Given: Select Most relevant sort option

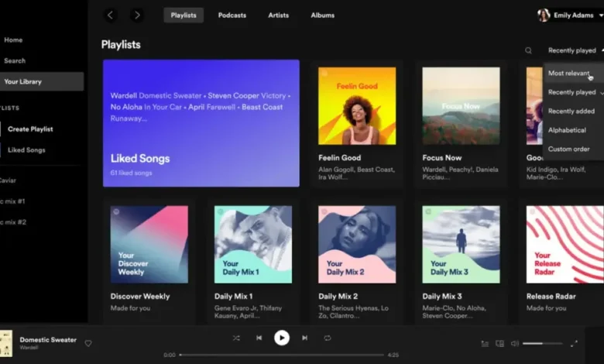Looking at the screenshot, I should (x=574, y=73).
